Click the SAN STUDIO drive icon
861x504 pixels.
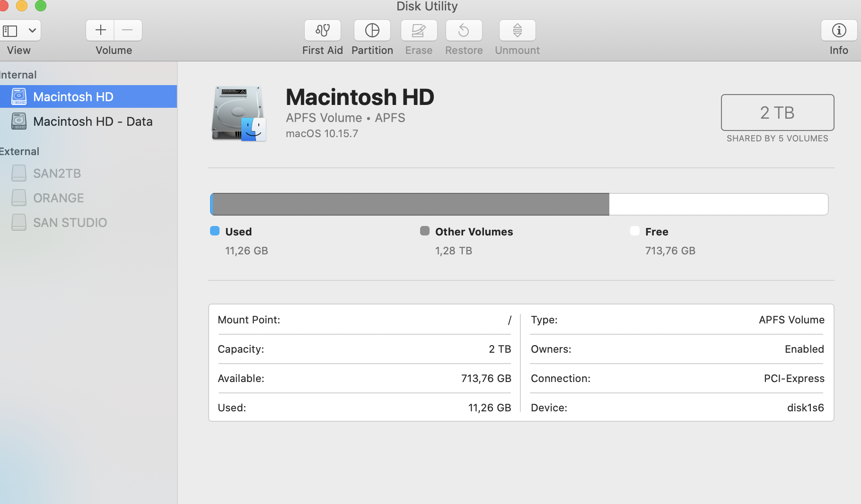19,222
